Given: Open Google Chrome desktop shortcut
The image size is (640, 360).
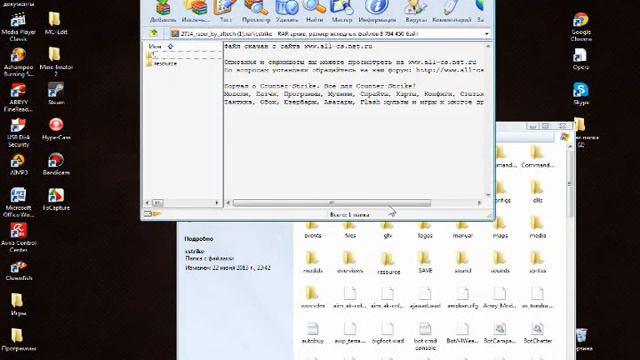Looking at the screenshot, I should coord(581,27).
